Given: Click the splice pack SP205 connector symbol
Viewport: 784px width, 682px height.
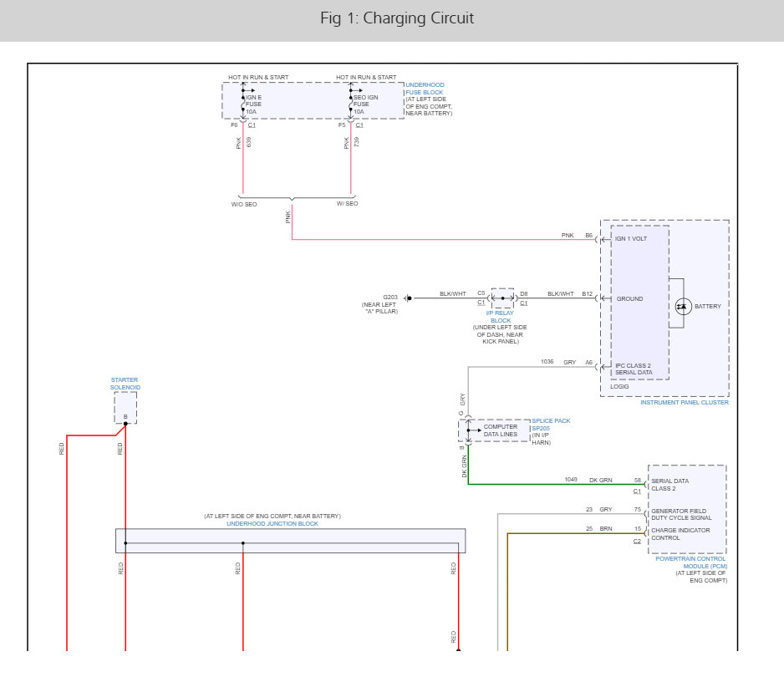Looking at the screenshot, I should tap(469, 430).
